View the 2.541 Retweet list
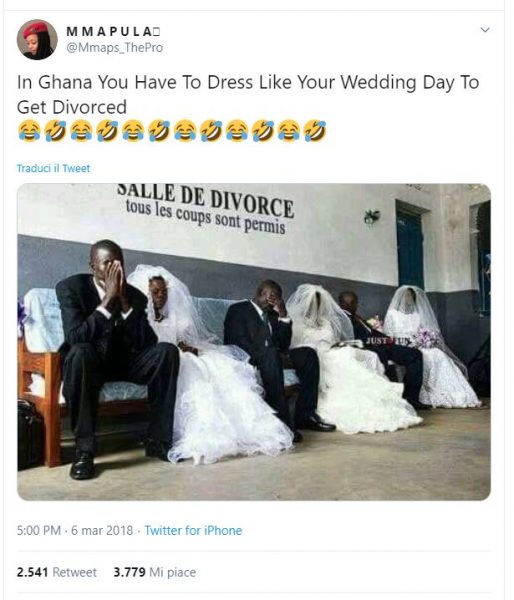514x600 pixels. coord(57,572)
